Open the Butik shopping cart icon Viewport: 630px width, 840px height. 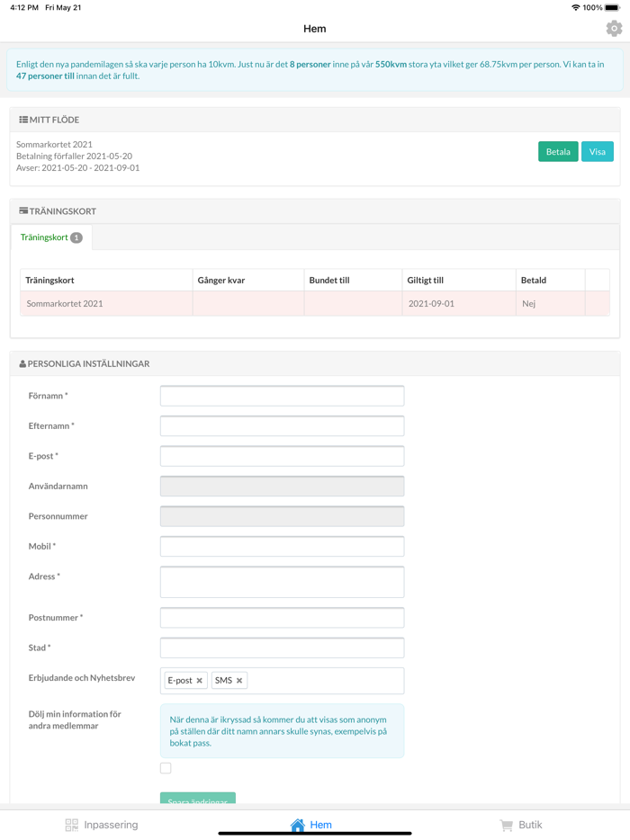pos(507,825)
